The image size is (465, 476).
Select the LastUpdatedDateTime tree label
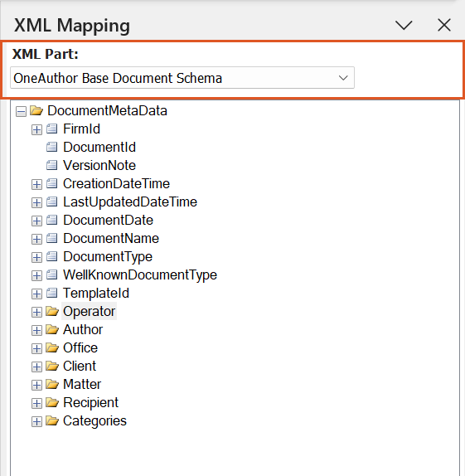tap(130, 202)
